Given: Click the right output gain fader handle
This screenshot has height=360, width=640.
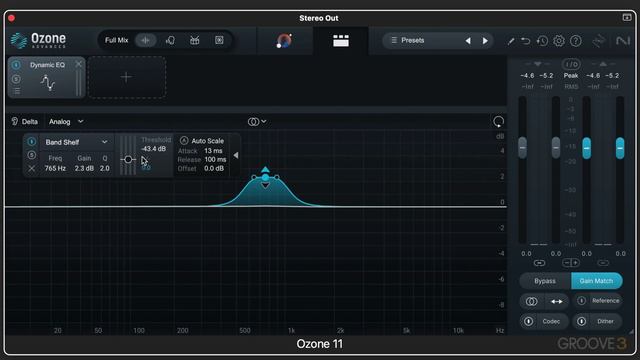Looking at the screenshot, I should click(x=620, y=147).
